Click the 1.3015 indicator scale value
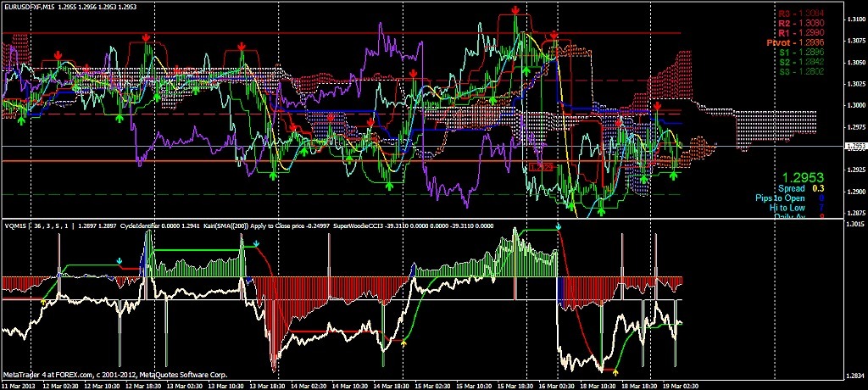The height and width of the screenshot is (390, 868). pos(855,225)
